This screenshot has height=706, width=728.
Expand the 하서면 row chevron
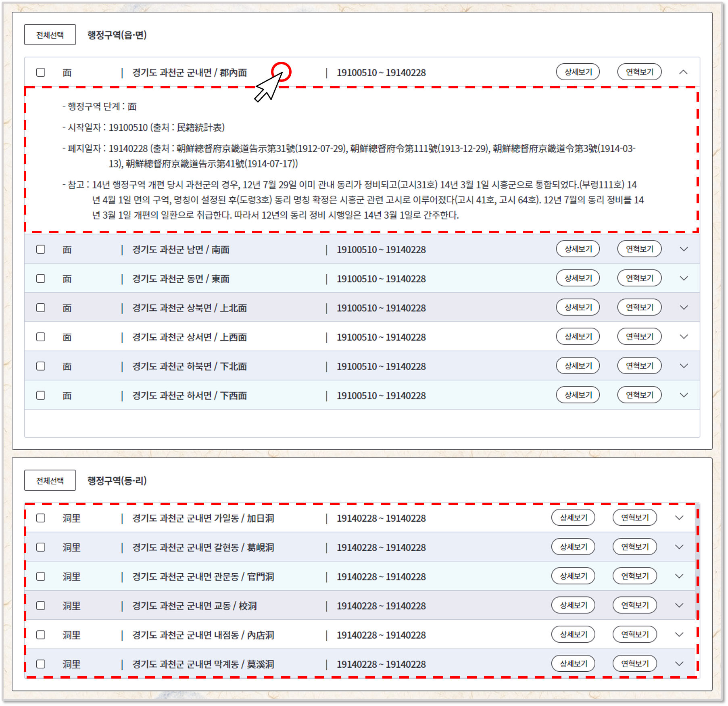coord(684,395)
